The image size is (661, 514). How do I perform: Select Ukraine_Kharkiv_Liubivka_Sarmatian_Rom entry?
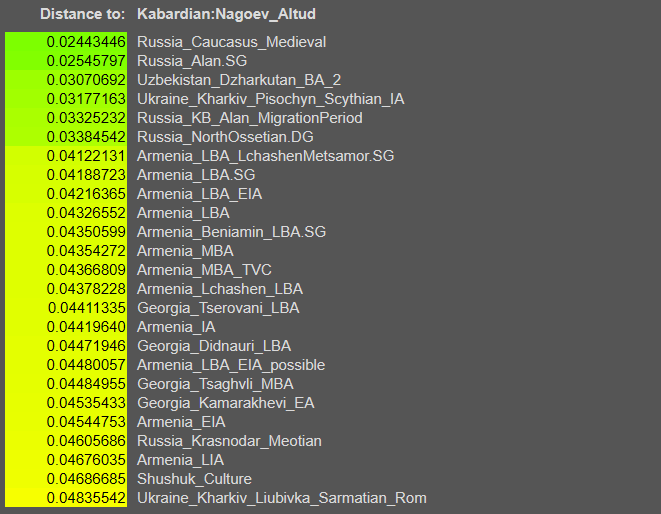pos(281,498)
